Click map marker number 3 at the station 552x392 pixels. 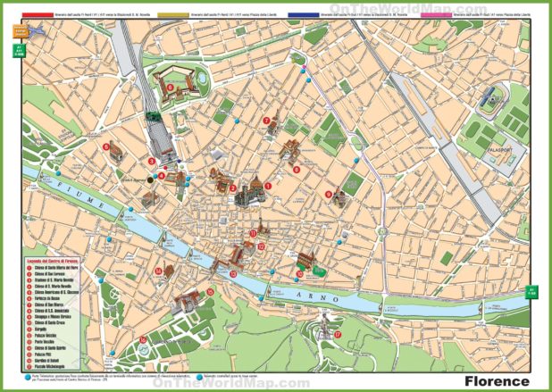coord(152,161)
